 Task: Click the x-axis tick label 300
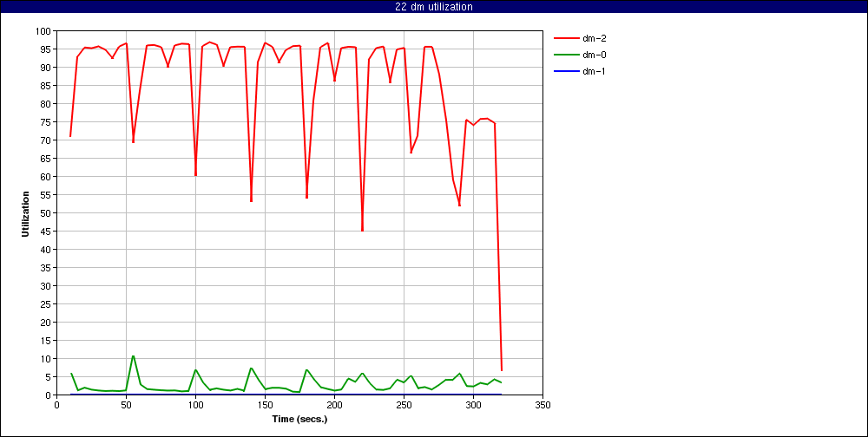473,405
